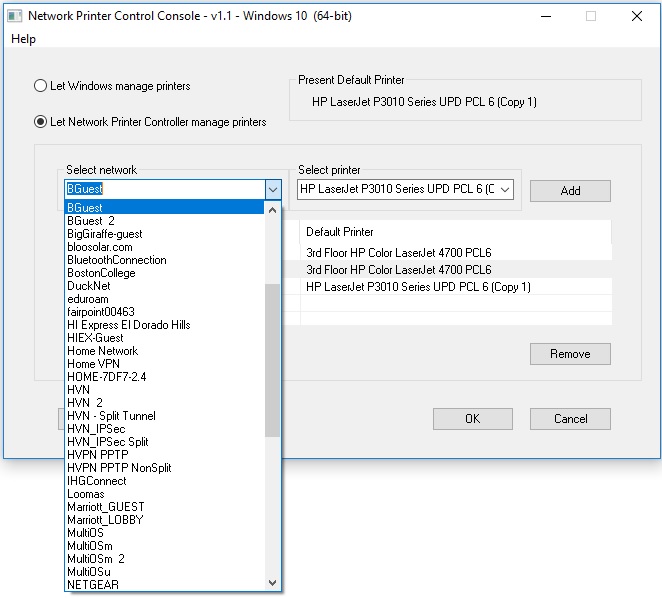Choose MultiOSm 2 entry
The width and height of the screenshot is (662, 598).
(x=165, y=559)
